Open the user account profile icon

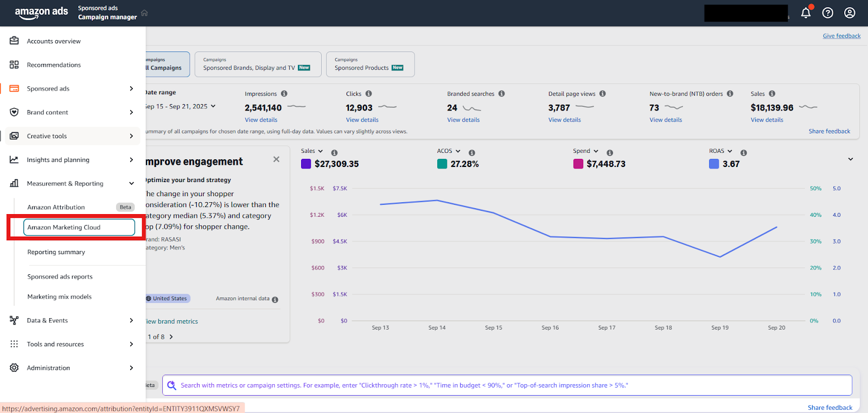click(x=850, y=12)
